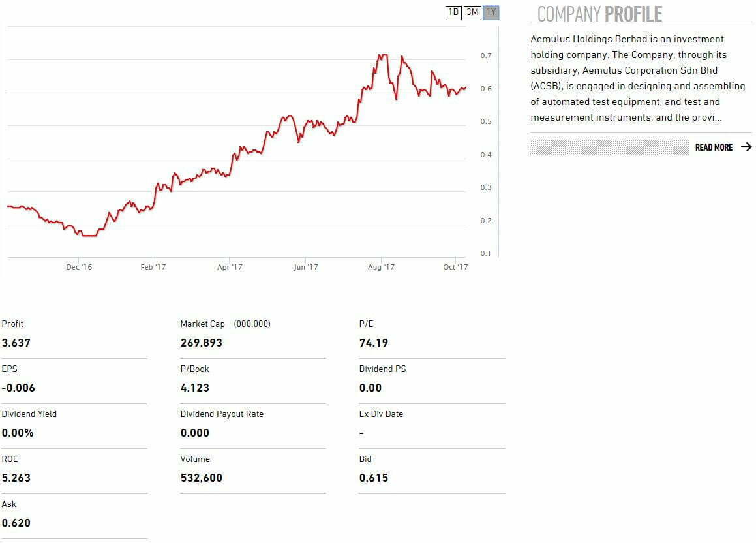The height and width of the screenshot is (543, 756).
Task: Click the Oct '17 axis label
Action: (x=455, y=267)
